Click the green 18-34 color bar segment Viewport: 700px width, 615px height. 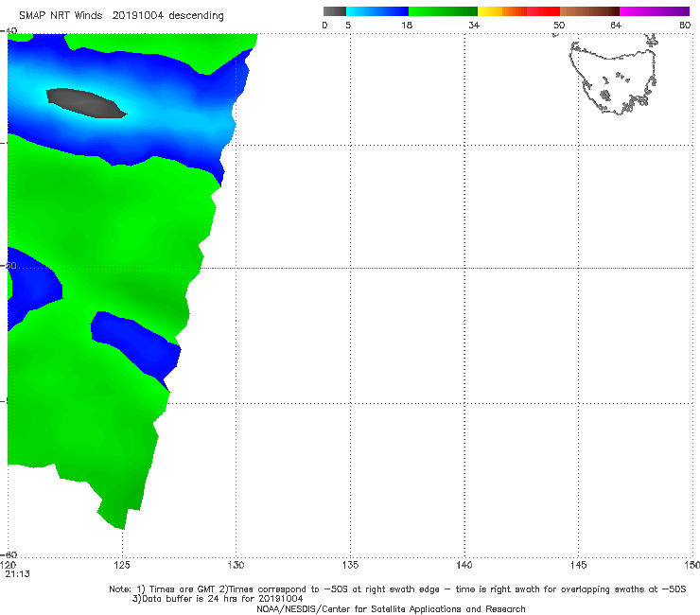pyautogui.click(x=444, y=11)
